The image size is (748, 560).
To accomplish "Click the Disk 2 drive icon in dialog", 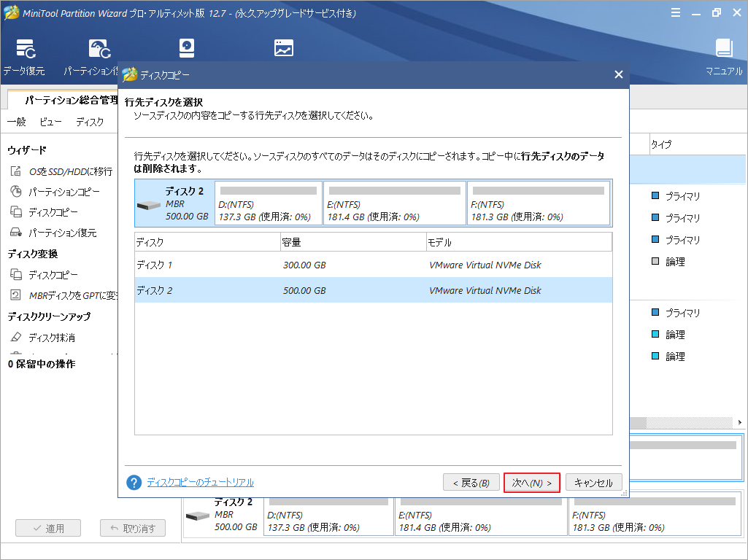I will 149,206.
